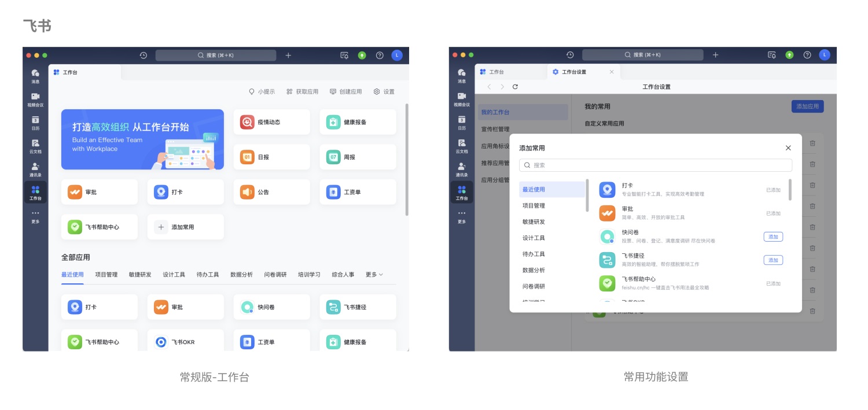868x410 pixels.
Task: Click reload icon in settings window
Action: (515, 87)
